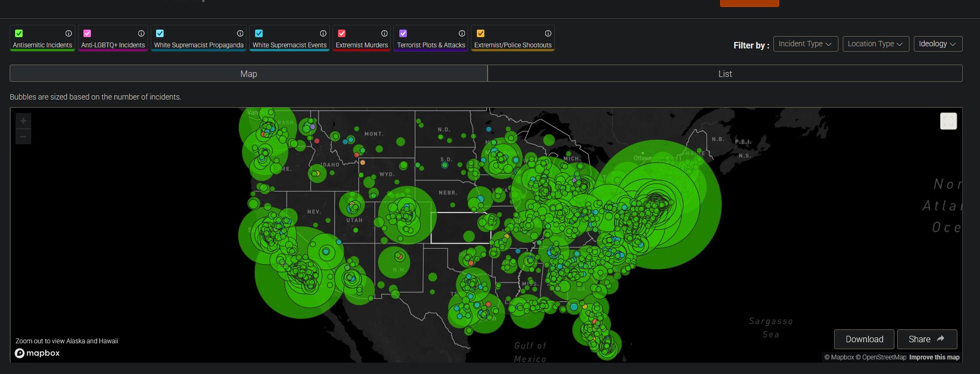Uncheck the Anti-LGBTQ+ Incidents checkbox
This screenshot has width=980, height=374.
click(87, 33)
